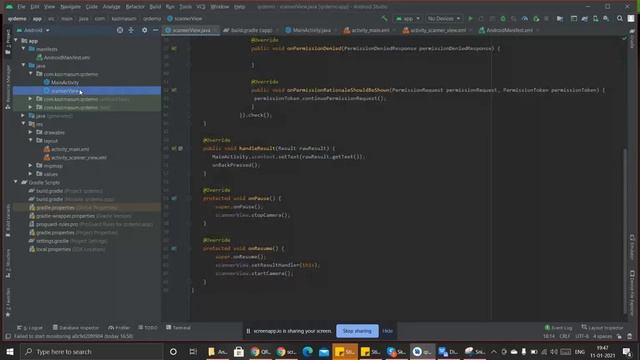Click the Make Project hammer icon
The width and height of the screenshot is (640, 360).
[384, 19]
